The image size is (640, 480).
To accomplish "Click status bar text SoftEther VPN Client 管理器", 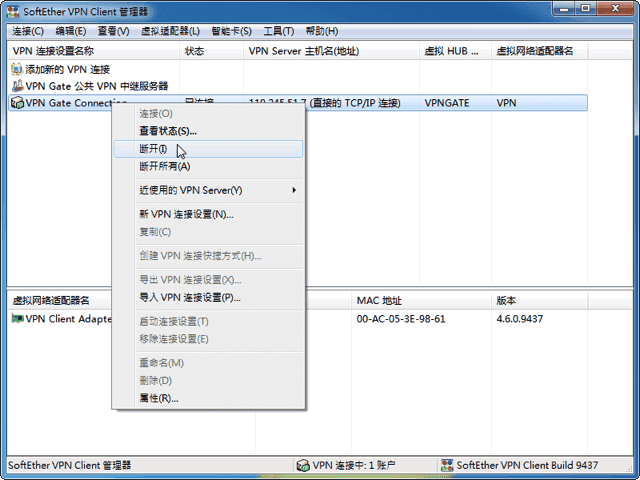I will click(69, 465).
